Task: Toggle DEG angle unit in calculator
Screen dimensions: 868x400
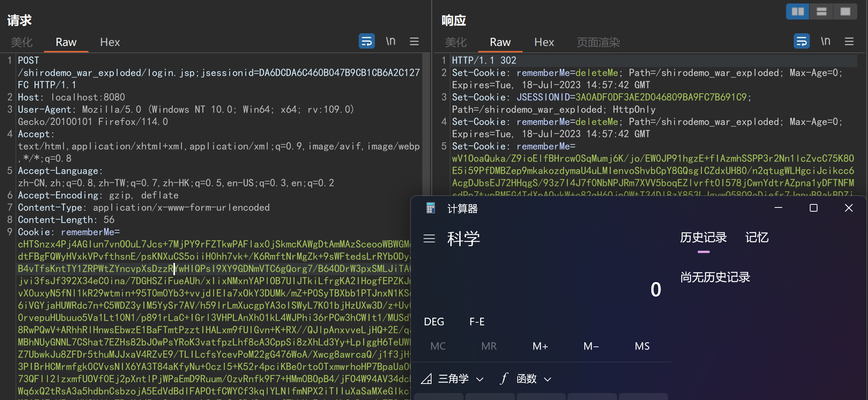Action: pos(434,322)
